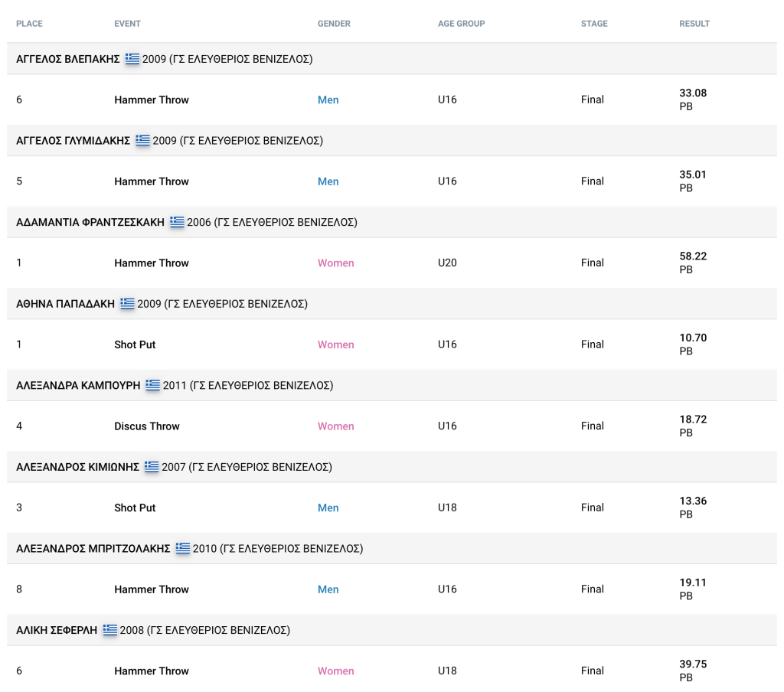
Task: Click the RESULT column header
Action: [694, 24]
